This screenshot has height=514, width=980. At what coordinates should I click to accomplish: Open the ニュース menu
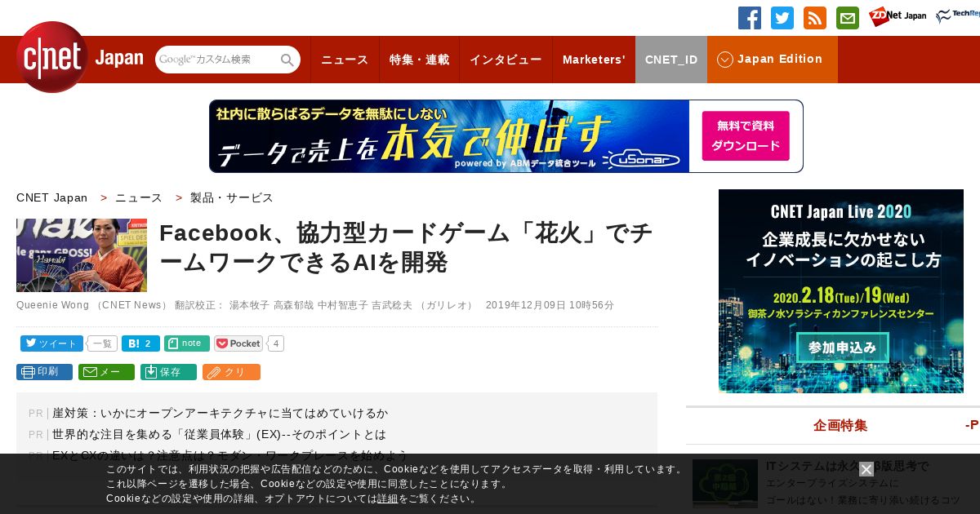point(345,60)
